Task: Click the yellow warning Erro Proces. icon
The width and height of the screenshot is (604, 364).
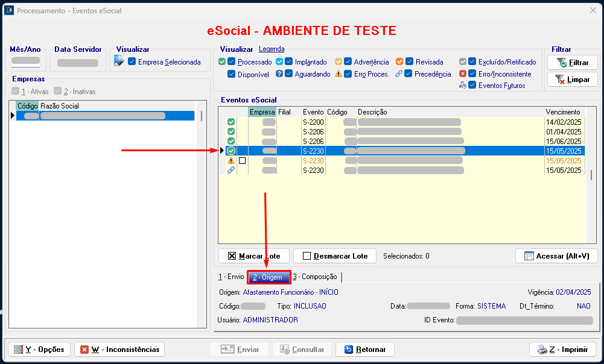Action: point(339,74)
